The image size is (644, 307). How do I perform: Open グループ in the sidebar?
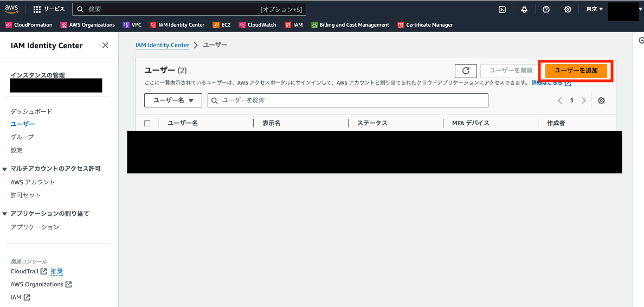click(22, 137)
